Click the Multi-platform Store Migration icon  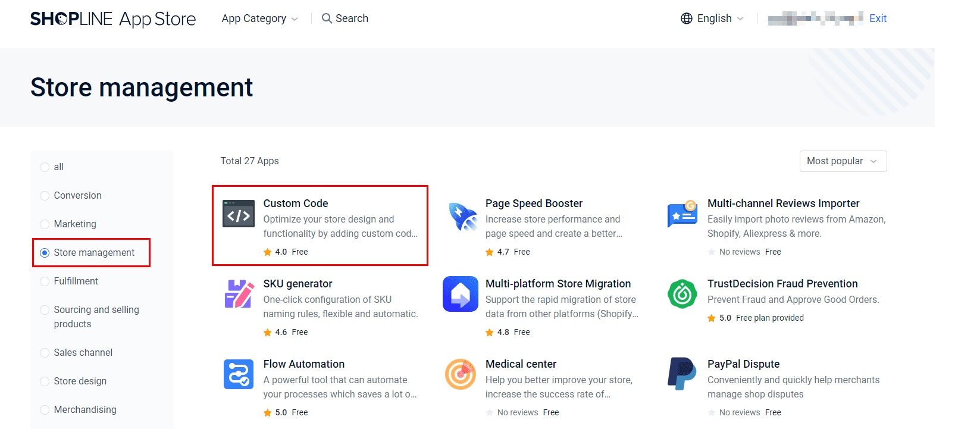[461, 294]
